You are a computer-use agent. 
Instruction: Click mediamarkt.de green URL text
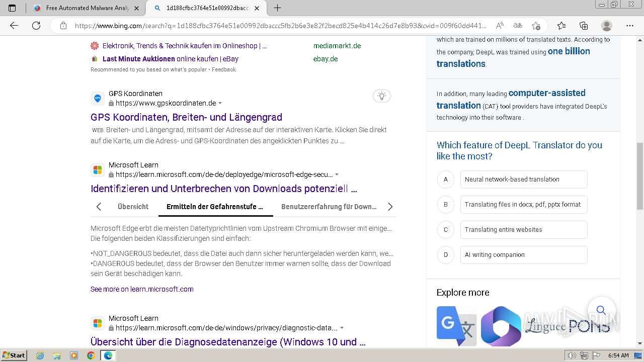pos(337,46)
